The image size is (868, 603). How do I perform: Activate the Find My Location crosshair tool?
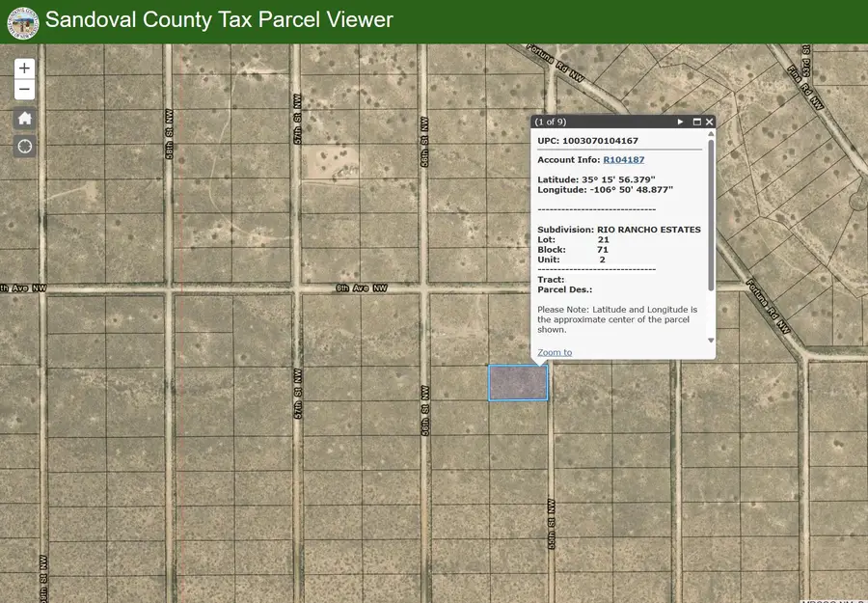23,146
